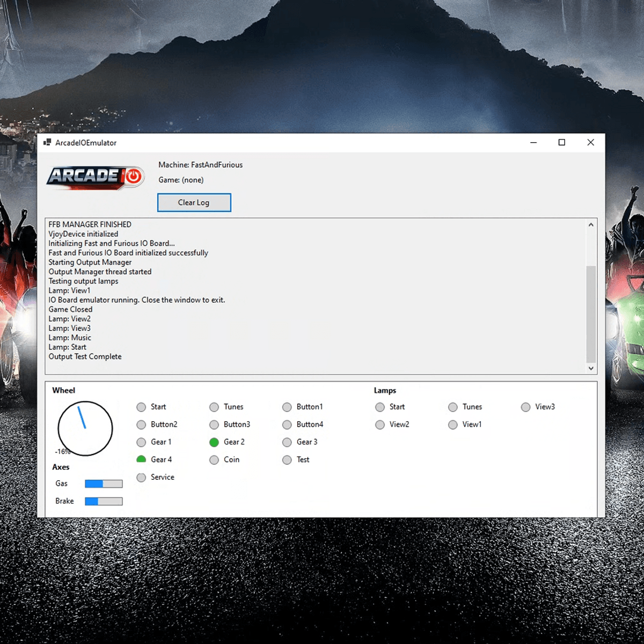
Task: Click the green Gear 2 indicator
Action: click(214, 442)
